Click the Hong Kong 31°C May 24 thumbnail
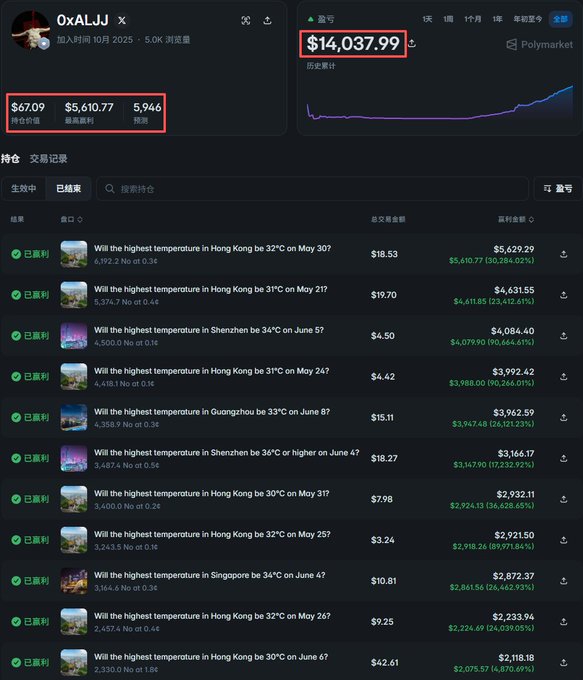Viewport: 583px width, 680px height. click(x=74, y=376)
